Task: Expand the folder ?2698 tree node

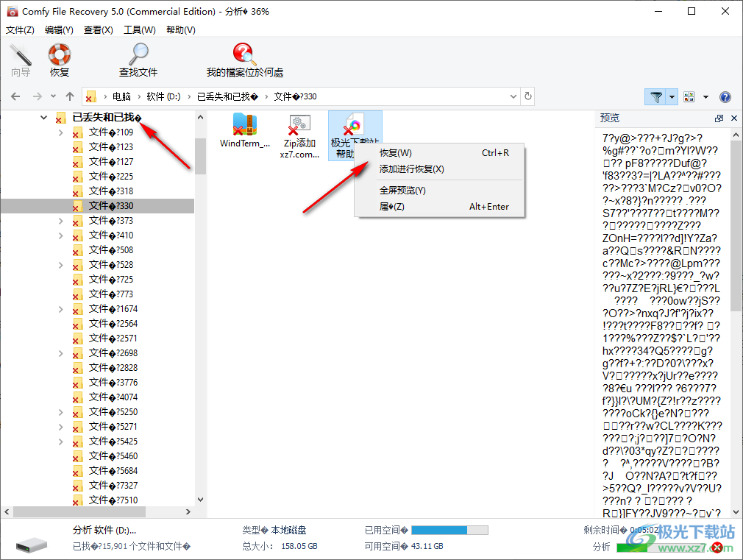Action: pyautogui.click(x=60, y=352)
